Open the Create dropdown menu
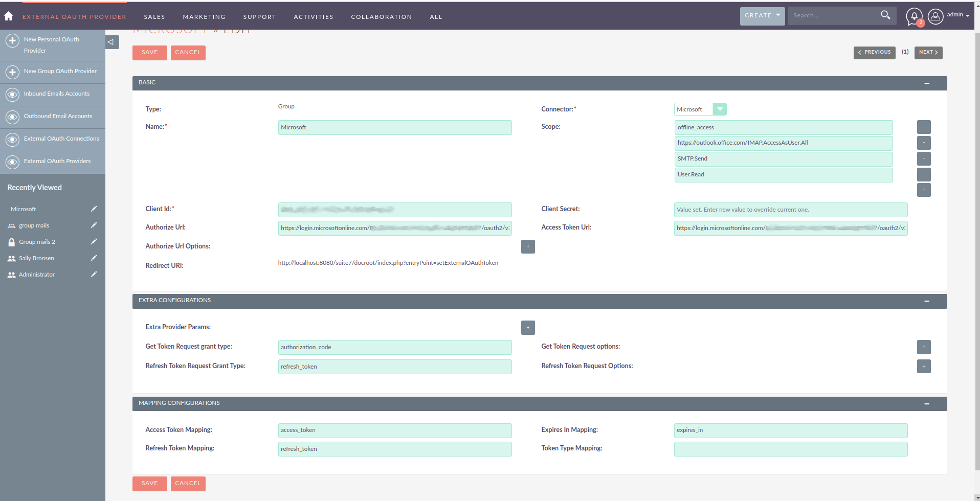The width and height of the screenshot is (980, 501). pos(762,16)
